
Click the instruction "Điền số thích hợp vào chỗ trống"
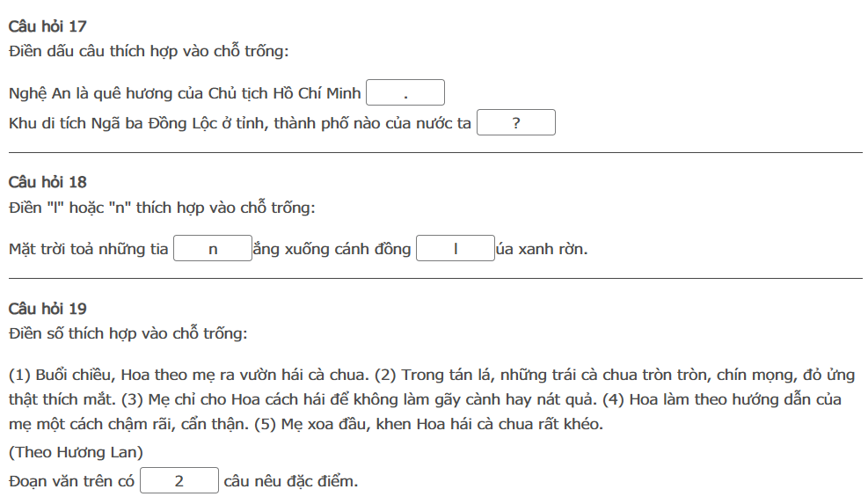pos(128,334)
